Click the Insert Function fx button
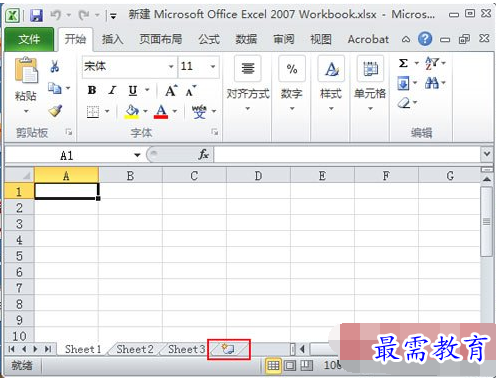 coord(203,155)
